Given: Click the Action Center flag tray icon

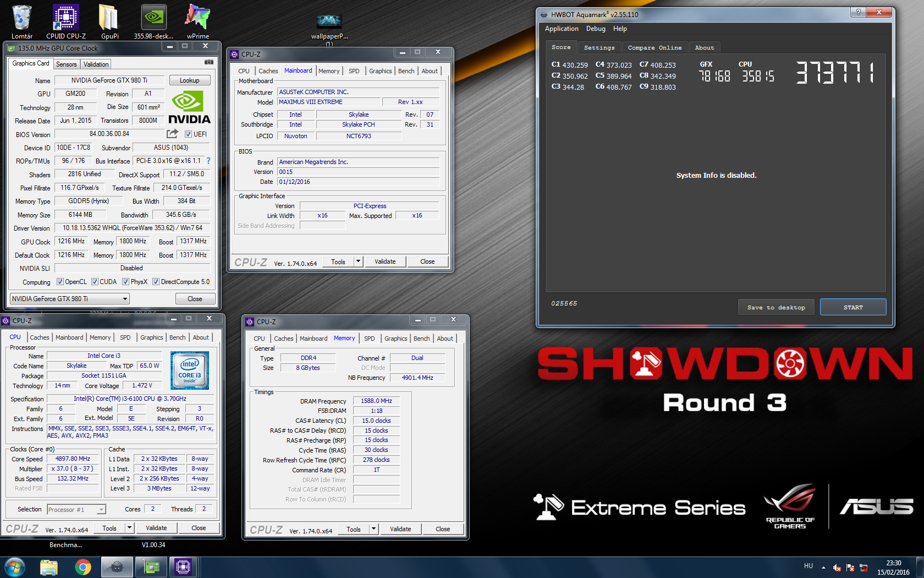Looking at the screenshot, I should (850, 568).
